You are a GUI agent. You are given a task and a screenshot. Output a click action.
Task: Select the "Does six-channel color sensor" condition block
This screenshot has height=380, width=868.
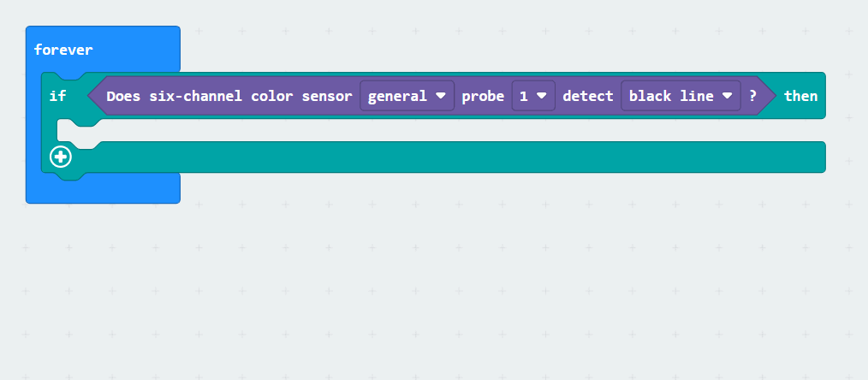(229, 96)
